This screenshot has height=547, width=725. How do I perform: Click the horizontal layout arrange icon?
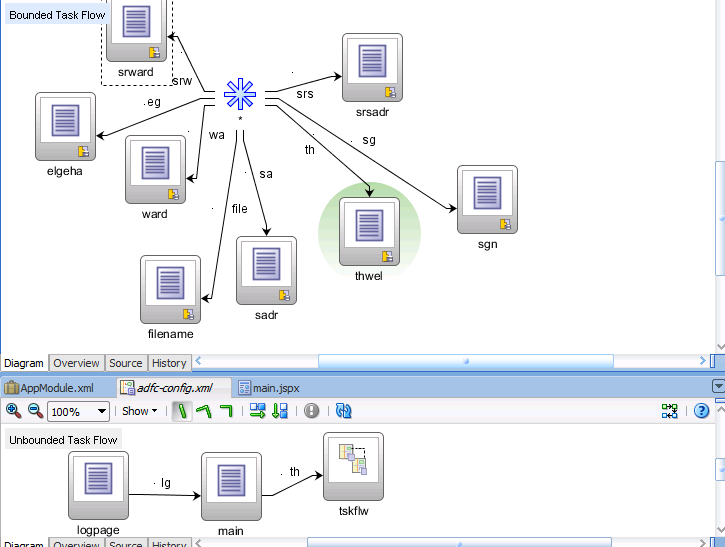[258, 411]
